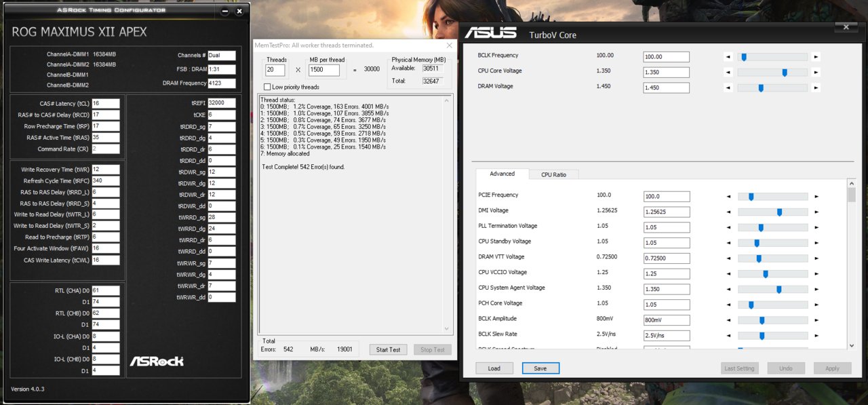868x405 pixels.
Task: Click the RAS# Active Time (tRAS) field
Action: pos(106,137)
